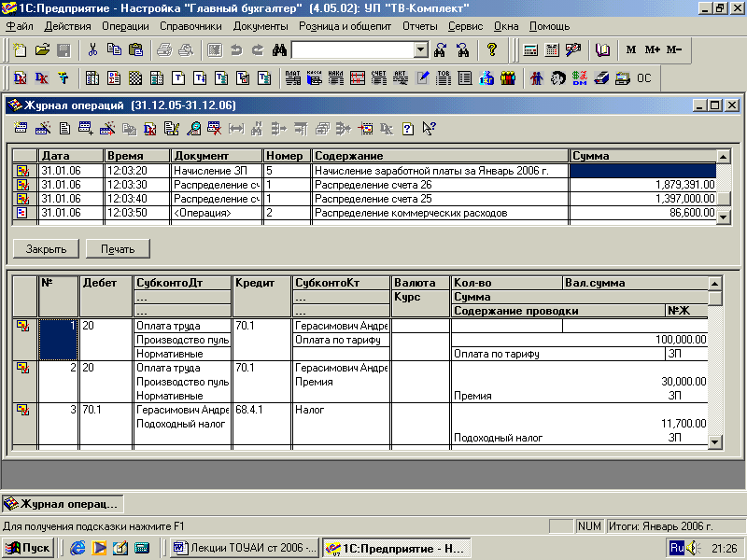Open the Сервис menu
Image resolution: width=747 pixels, height=560 pixels.
point(465,27)
